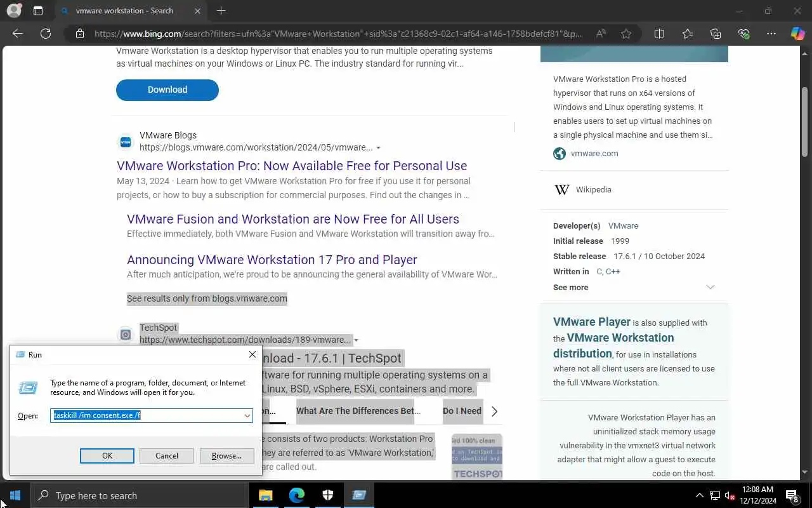Open the network status tray icon
Viewport: 812px width, 508px height.
click(715, 496)
